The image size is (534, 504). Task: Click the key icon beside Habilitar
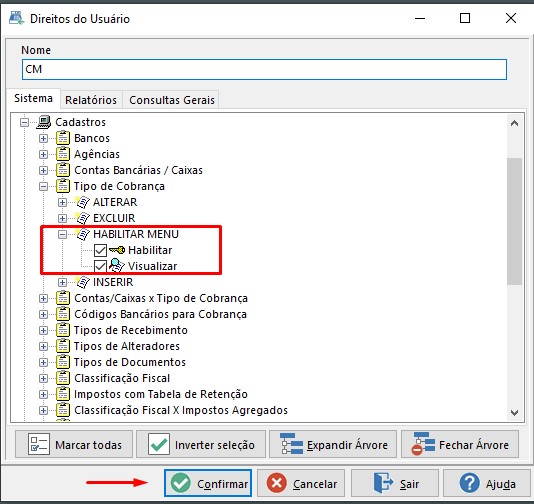pos(117,250)
